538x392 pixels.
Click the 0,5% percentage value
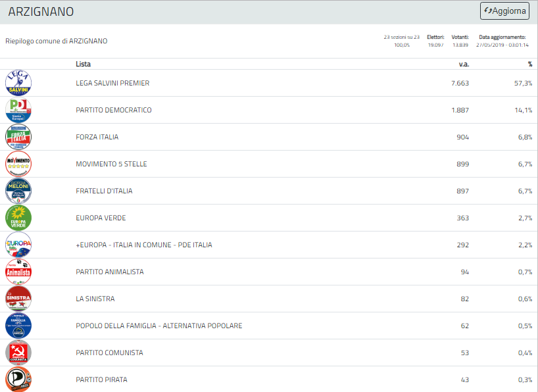[526, 326]
